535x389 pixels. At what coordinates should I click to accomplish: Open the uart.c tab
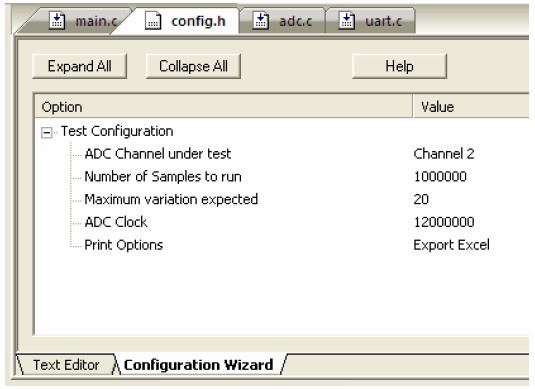click(371, 21)
